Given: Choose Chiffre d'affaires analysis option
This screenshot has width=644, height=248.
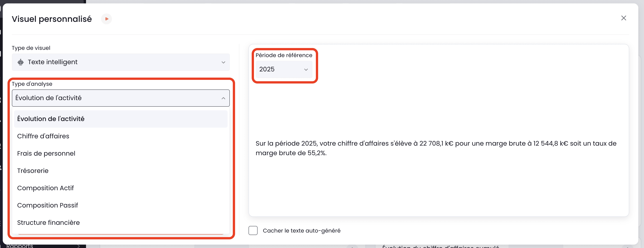Looking at the screenshot, I should coord(121,136).
